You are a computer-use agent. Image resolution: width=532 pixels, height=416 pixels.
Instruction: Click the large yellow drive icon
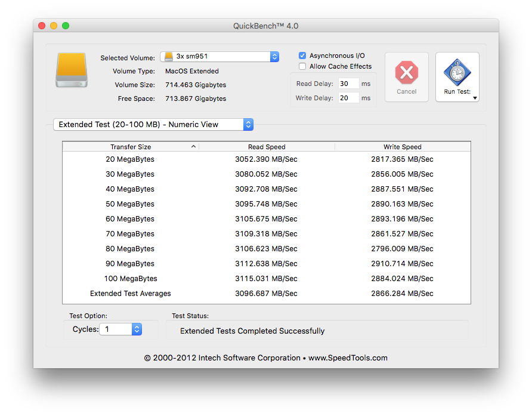point(72,70)
